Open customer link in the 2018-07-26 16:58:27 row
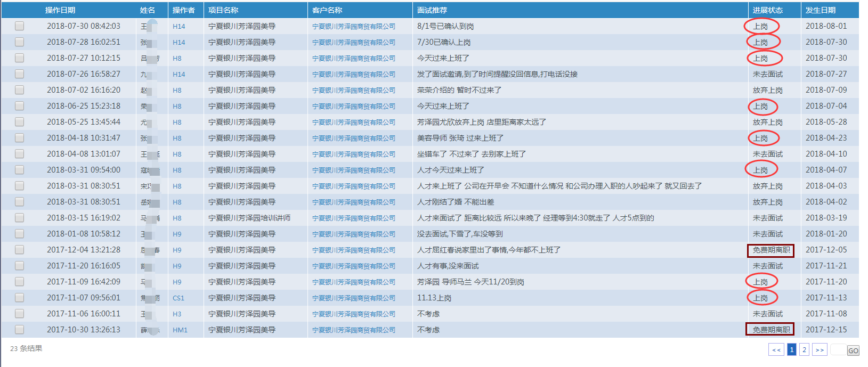This screenshot has height=367, width=868. point(354,74)
